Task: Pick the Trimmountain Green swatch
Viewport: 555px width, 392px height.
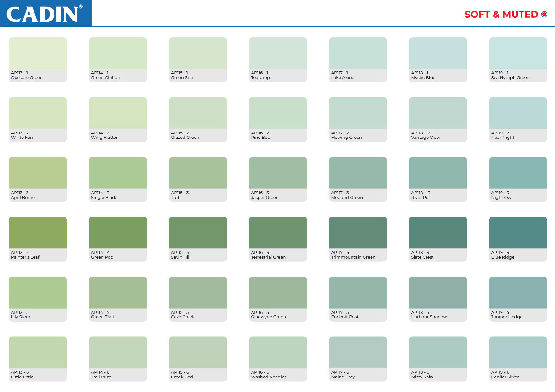Action: [358, 232]
